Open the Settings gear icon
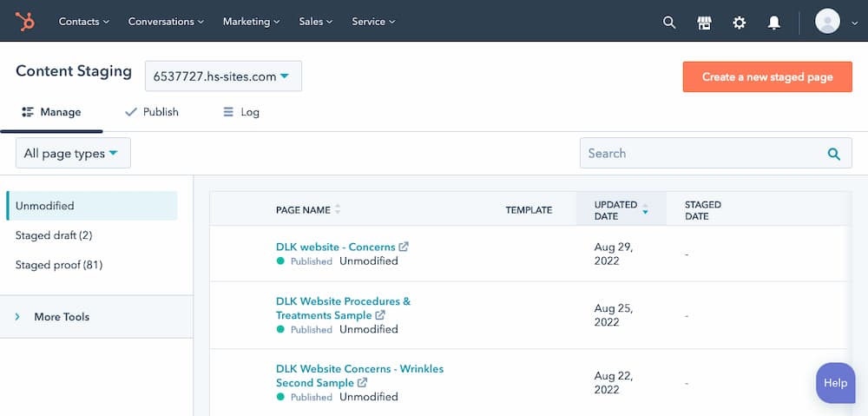The width and height of the screenshot is (868, 416). click(x=739, y=23)
